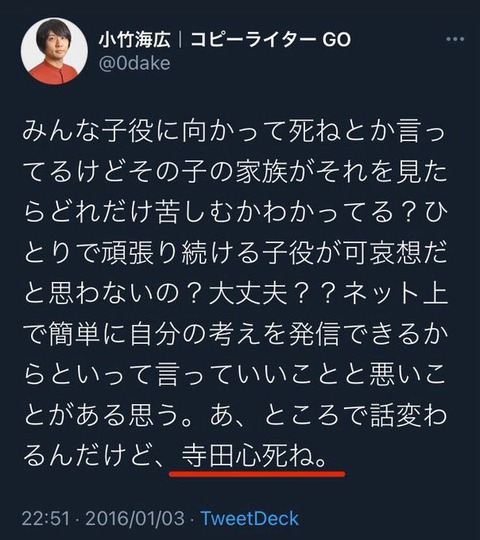Click the 22:51 tweet timestamp
The width and height of the screenshot is (480, 540).
coord(46,519)
